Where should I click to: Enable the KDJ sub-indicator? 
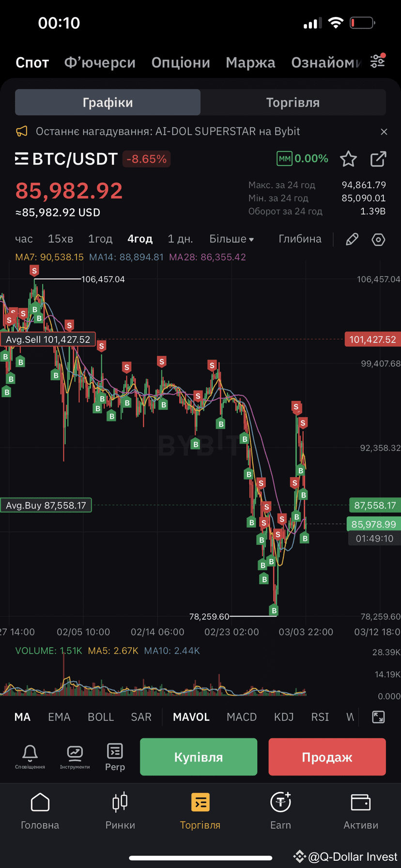[x=284, y=717]
